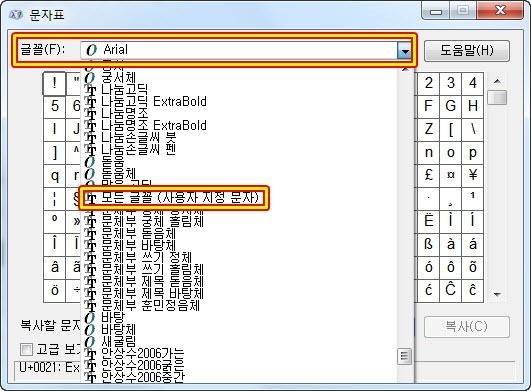Select 나눔명조 font entry
Image resolution: width=531 pixels, height=391 pixels.
125,113
